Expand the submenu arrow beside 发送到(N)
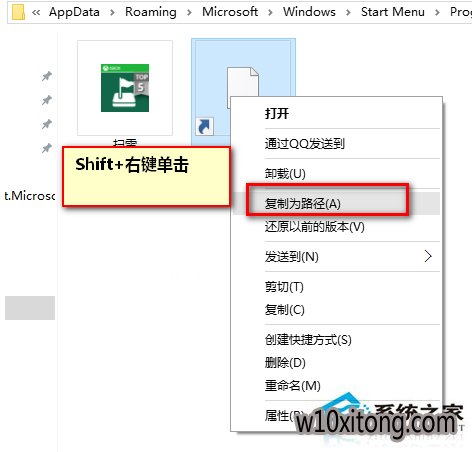Viewport: 472px width, 452px height. tap(428, 256)
